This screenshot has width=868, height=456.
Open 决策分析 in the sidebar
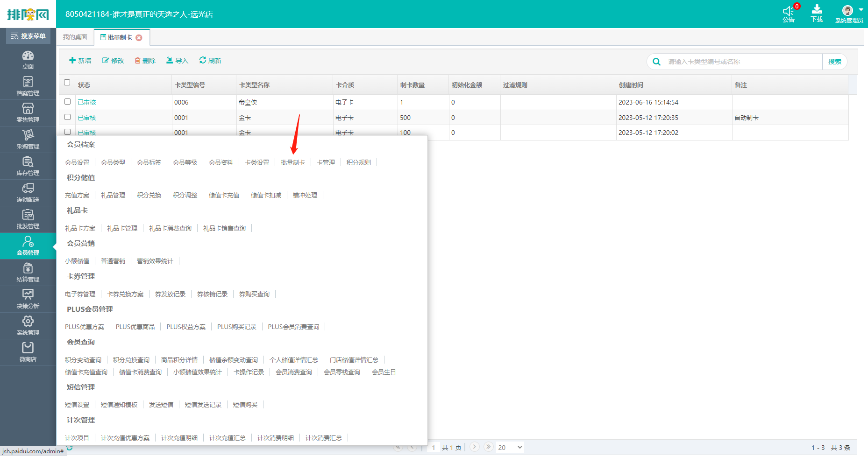click(28, 299)
